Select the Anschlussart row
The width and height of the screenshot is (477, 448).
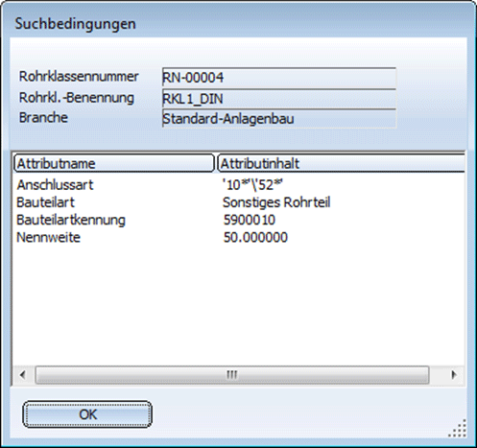(239, 185)
